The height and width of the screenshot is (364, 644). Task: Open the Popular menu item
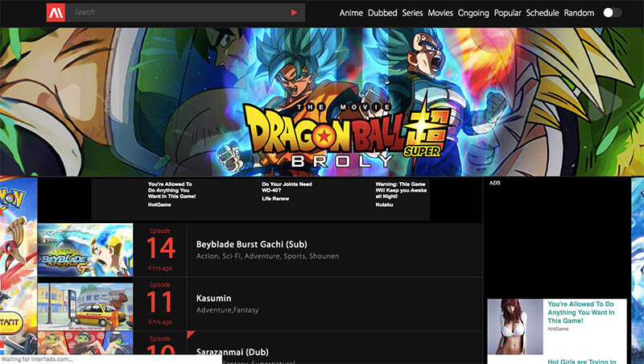click(x=508, y=13)
